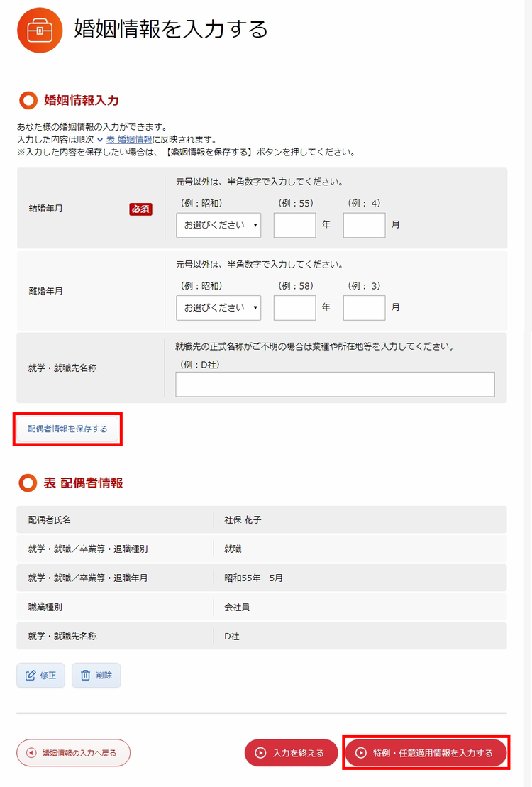
Task: Click the play arrow icon on 入力を終える
Action: point(260,753)
